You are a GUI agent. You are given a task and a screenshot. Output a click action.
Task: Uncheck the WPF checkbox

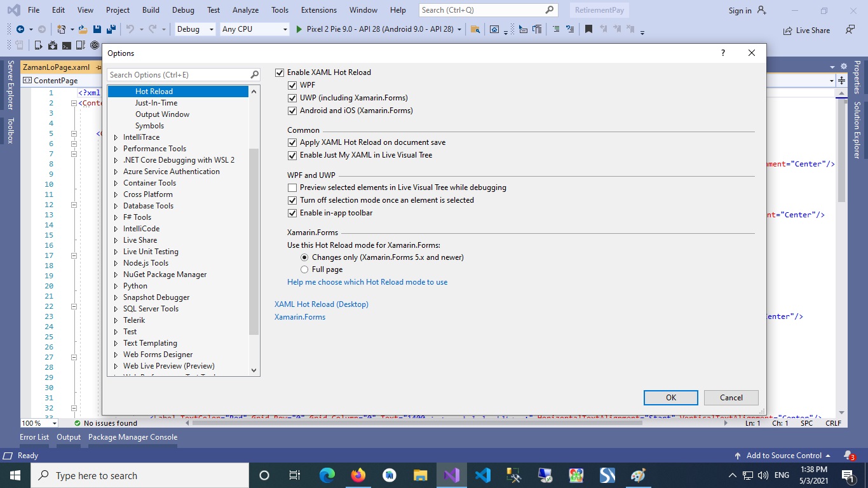292,85
